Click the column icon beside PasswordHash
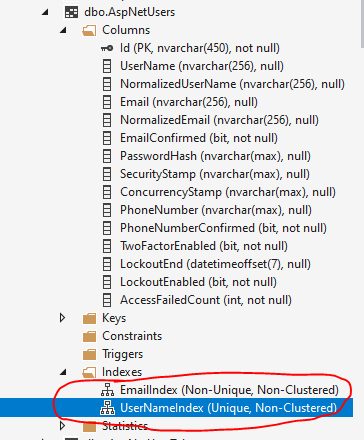 pos(107,156)
